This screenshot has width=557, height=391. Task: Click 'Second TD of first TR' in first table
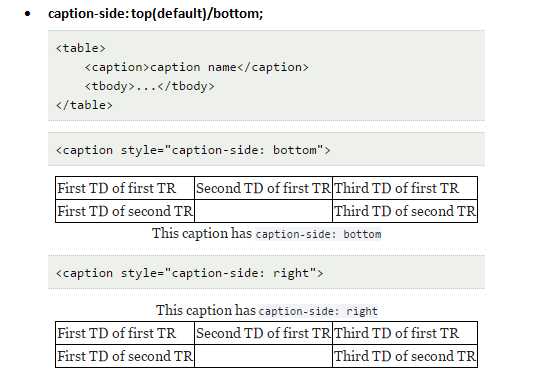point(263,188)
